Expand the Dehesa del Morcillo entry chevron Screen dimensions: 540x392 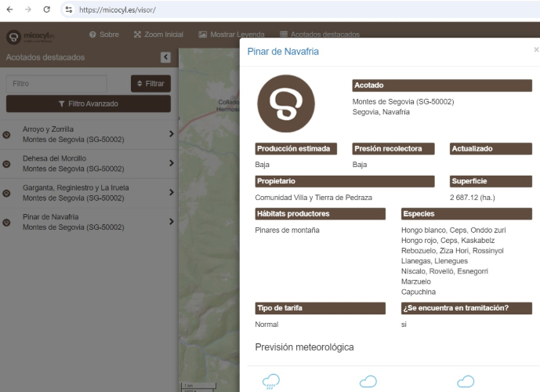point(171,163)
